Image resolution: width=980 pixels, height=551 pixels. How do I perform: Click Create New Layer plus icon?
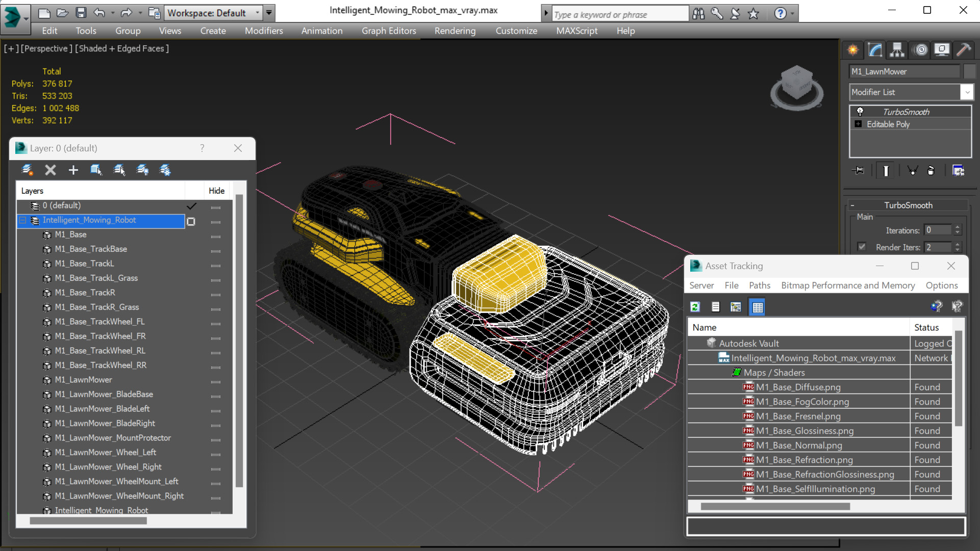pos(73,170)
